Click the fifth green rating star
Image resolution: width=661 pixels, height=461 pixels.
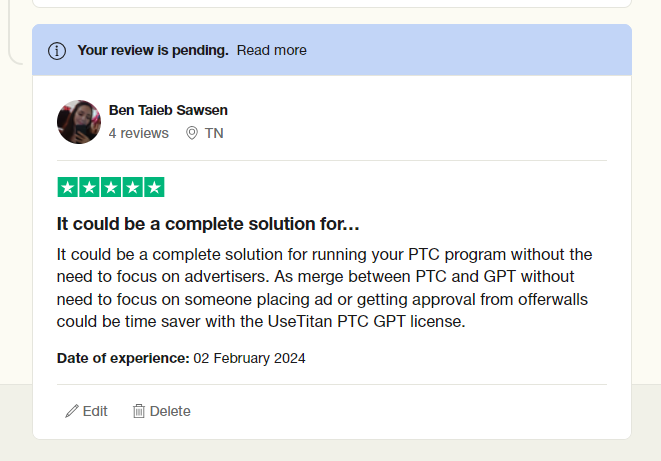(x=154, y=187)
